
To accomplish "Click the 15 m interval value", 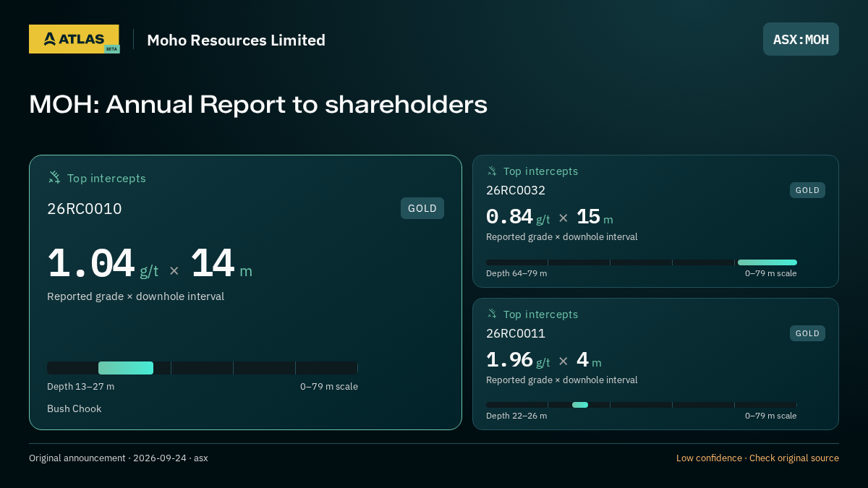I will [595, 217].
